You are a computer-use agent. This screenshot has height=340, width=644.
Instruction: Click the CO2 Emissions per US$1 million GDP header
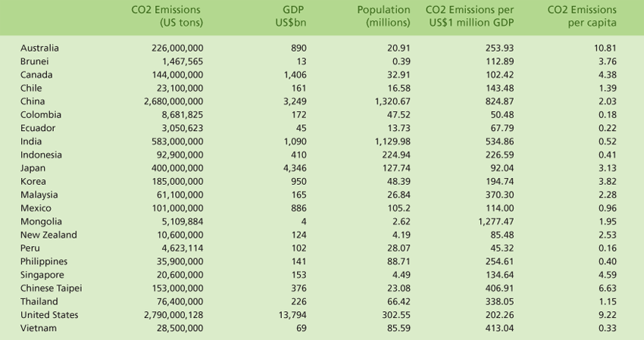point(470,16)
